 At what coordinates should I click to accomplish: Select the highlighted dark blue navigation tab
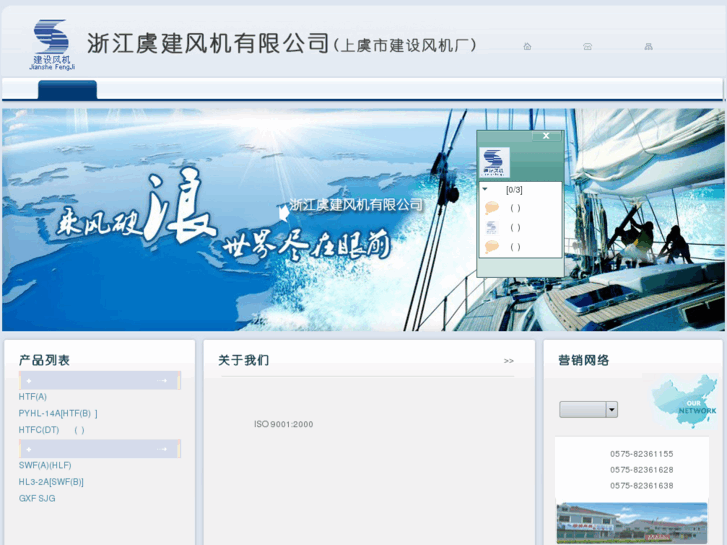coord(68,90)
